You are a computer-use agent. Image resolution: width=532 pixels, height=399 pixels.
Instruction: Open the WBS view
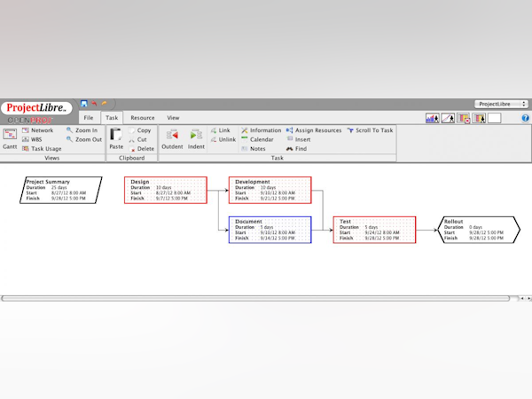(x=32, y=139)
